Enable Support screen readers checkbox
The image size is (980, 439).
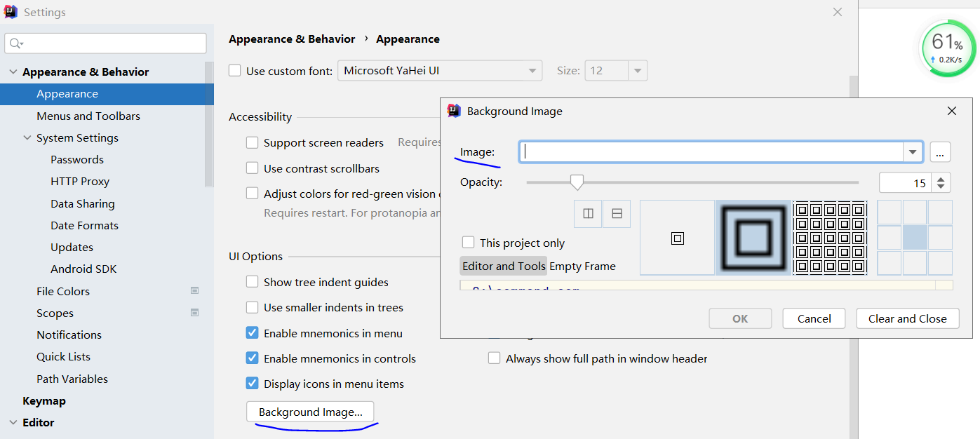click(253, 142)
